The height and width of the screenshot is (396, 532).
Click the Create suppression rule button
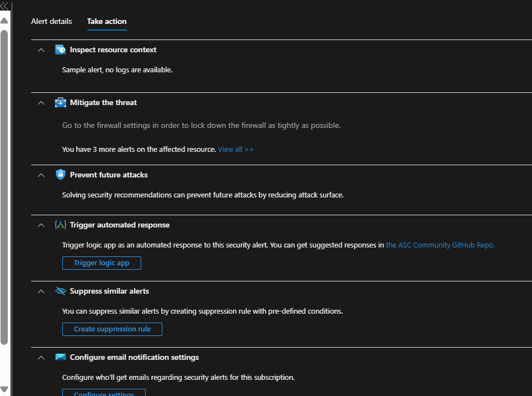point(112,329)
